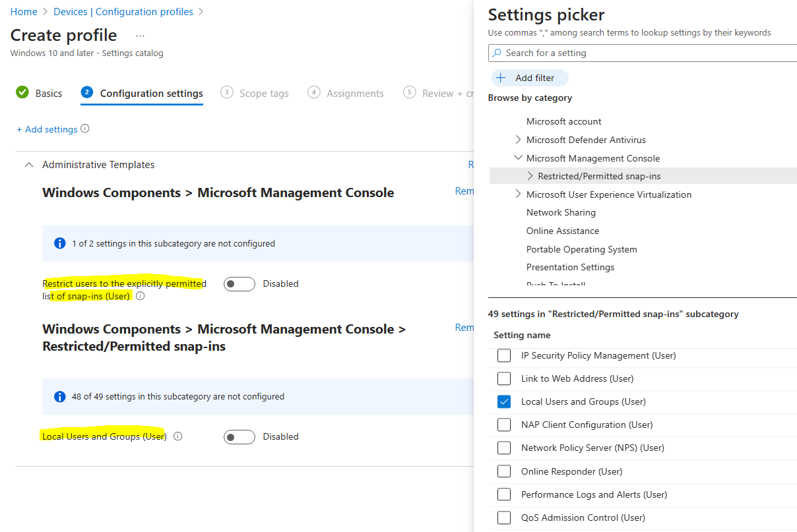Click the Add filter button
Screen dimensions: 797x532
pos(530,78)
